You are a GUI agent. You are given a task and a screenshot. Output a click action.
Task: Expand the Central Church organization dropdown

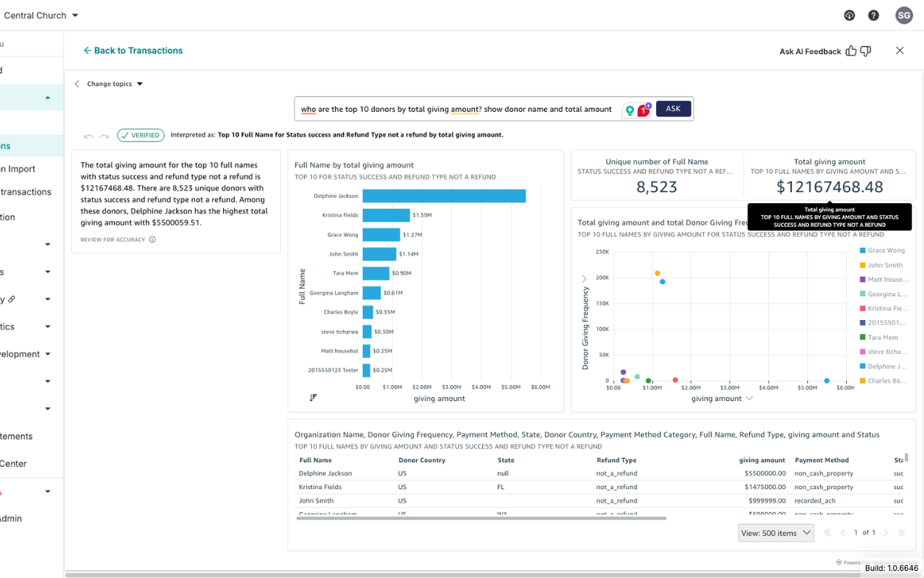click(x=42, y=15)
